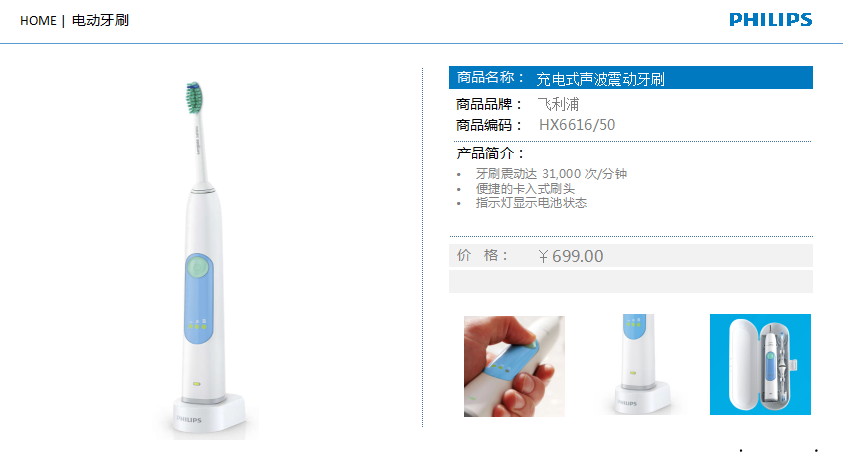Image resolution: width=843 pixels, height=458 pixels.
Task: Click the green brush head in the main image
Action: (x=194, y=97)
